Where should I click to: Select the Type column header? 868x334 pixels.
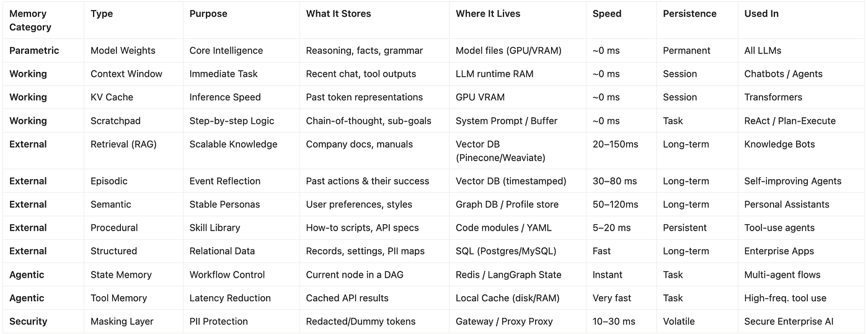tap(102, 14)
